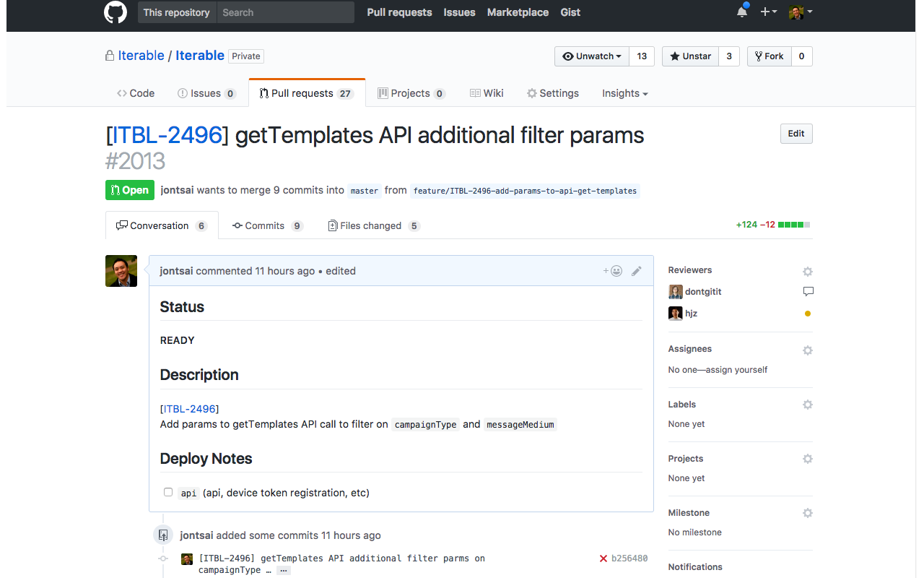Click the feature/ITBL-2496 head branch label
Screen dimensions: 924x578
click(525, 191)
